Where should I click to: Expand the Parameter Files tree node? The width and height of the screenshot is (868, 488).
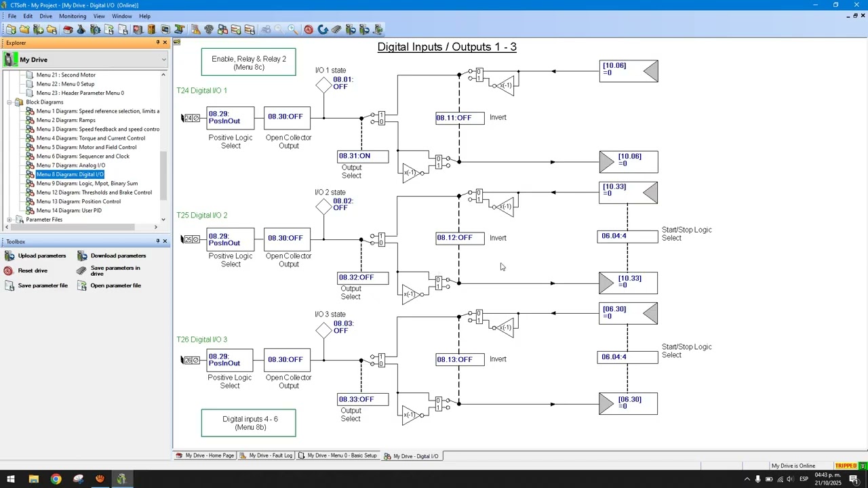(9, 220)
